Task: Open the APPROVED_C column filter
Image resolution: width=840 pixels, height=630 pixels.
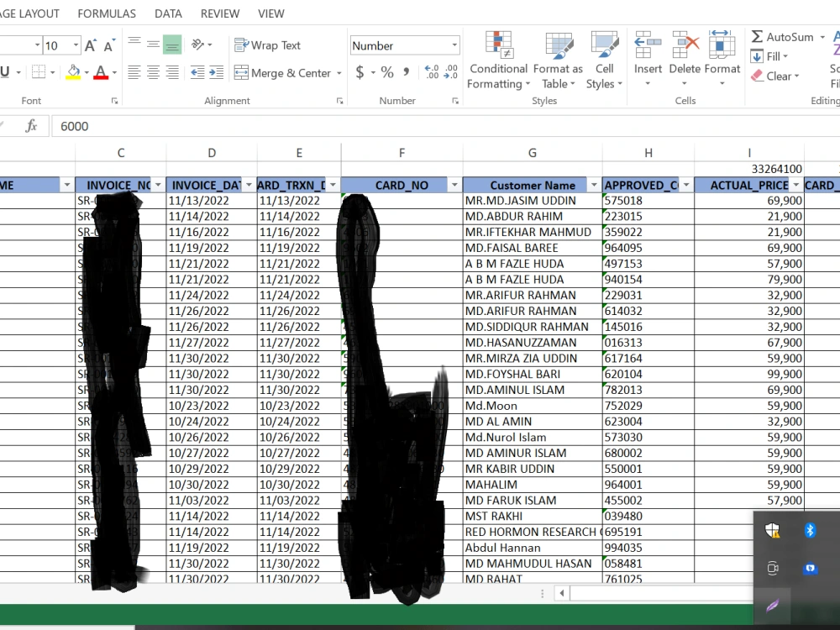Action: coord(685,186)
